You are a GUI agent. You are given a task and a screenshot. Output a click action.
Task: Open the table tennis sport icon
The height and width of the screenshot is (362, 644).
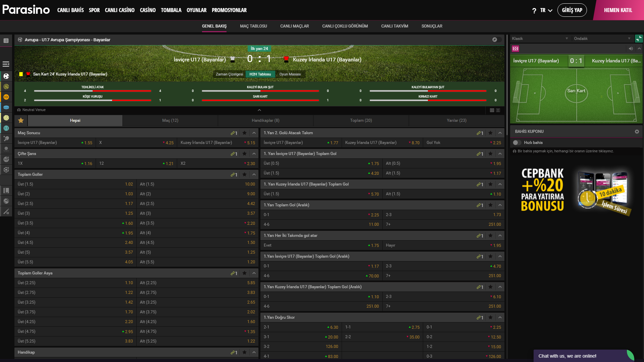click(x=6, y=138)
